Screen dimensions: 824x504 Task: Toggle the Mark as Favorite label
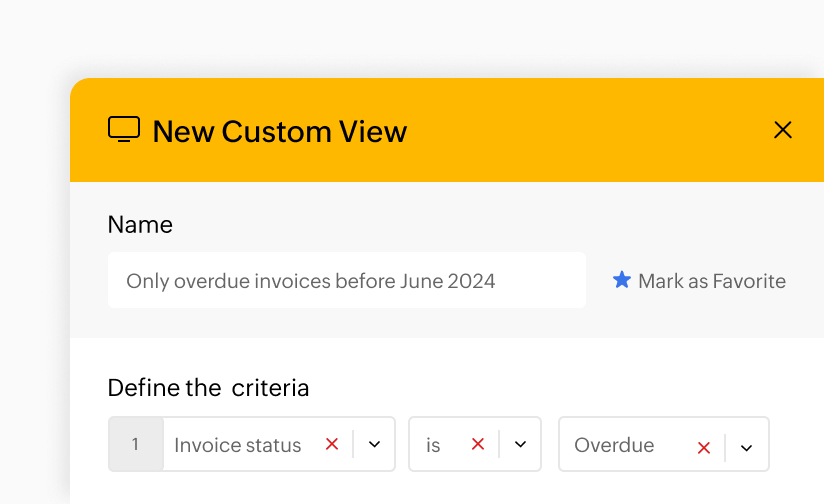pyautogui.click(x=711, y=281)
